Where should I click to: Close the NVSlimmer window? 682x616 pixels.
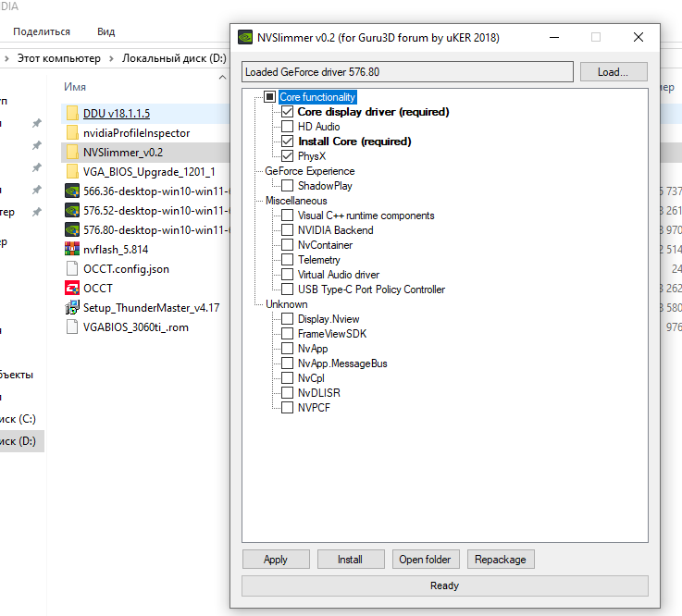click(x=639, y=37)
